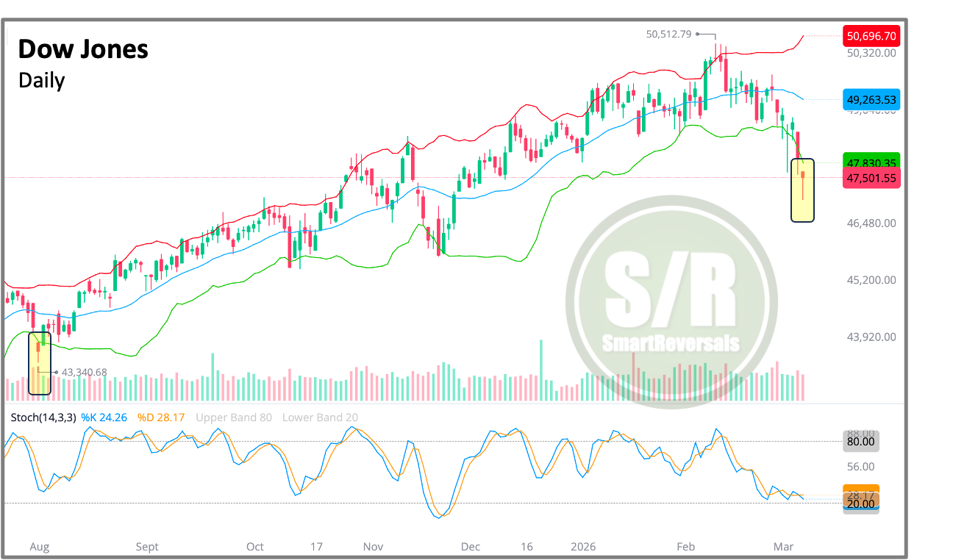Click the 50,320.00 axis value
978x560 pixels.
coord(871,53)
